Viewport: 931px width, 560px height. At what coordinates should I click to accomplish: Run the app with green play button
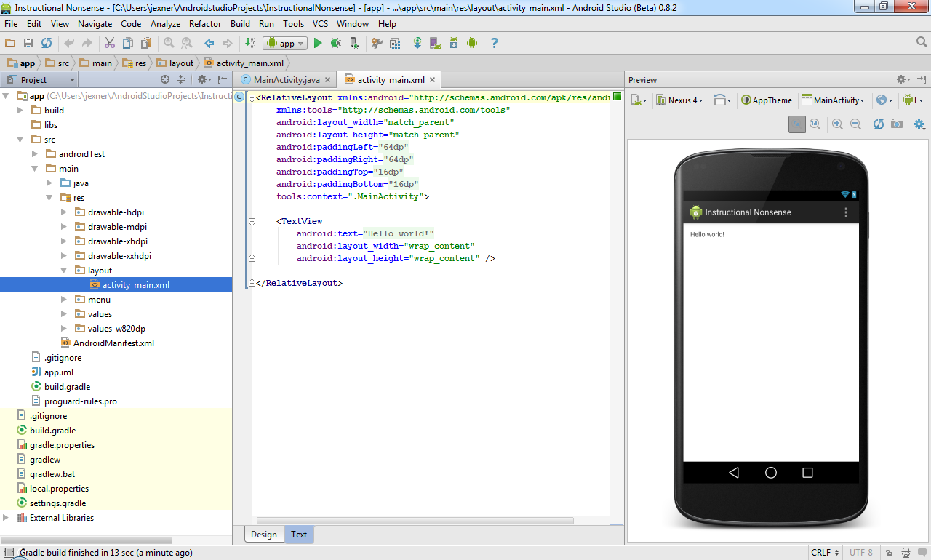tap(318, 44)
